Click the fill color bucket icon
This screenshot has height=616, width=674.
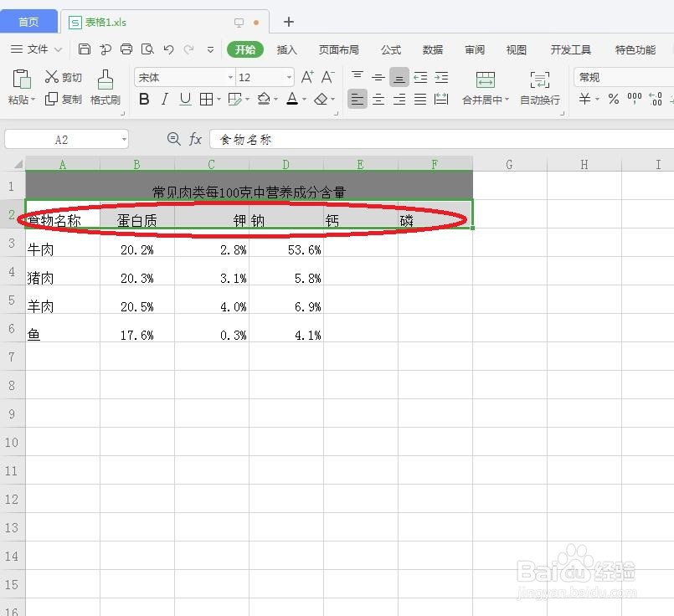264,100
